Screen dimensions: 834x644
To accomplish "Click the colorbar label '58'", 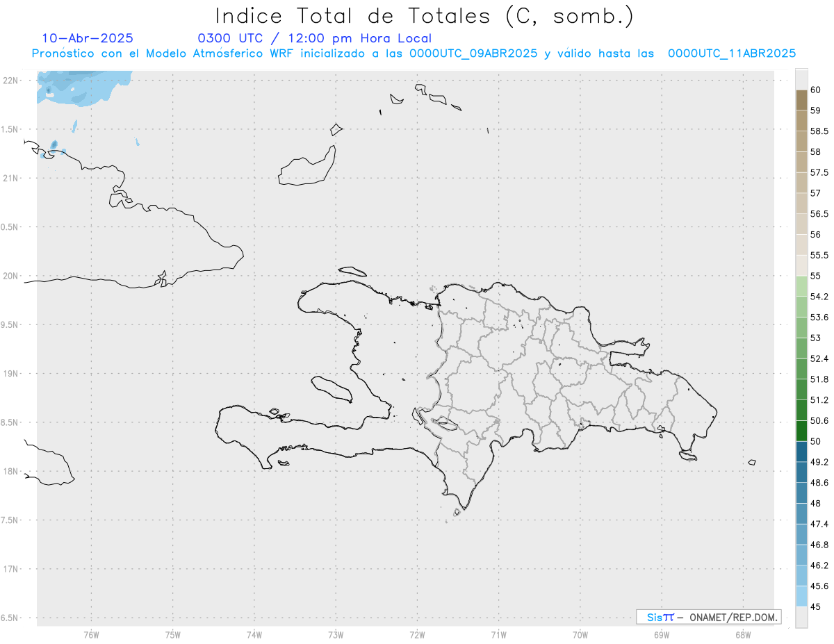I will click(x=815, y=151).
